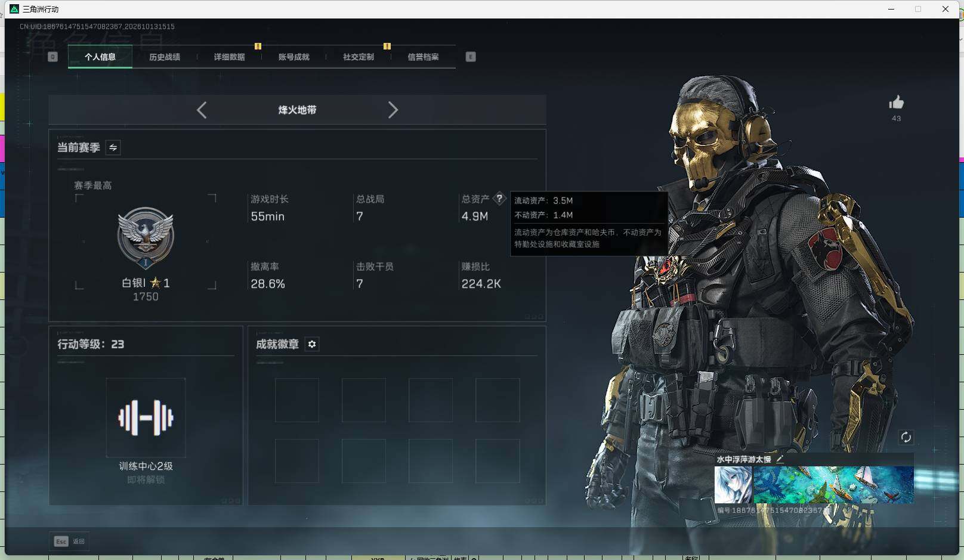Click the E key icon right of tabs

click(471, 57)
